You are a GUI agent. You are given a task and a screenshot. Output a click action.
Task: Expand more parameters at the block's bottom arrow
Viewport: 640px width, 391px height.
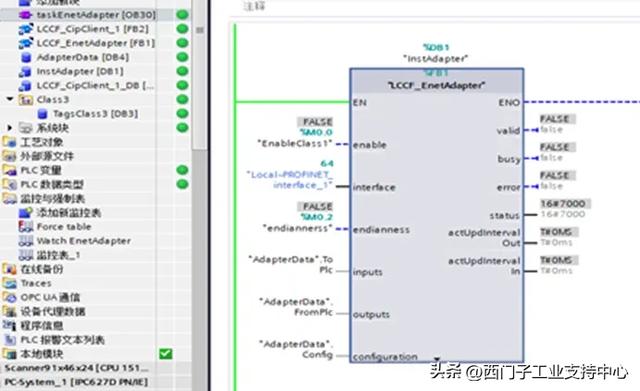pos(437,359)
